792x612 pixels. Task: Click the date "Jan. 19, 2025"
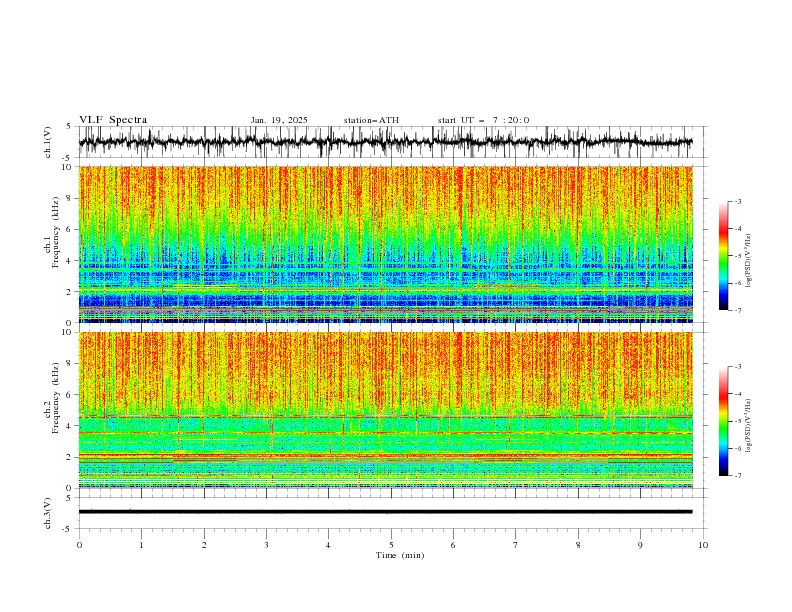279,120
